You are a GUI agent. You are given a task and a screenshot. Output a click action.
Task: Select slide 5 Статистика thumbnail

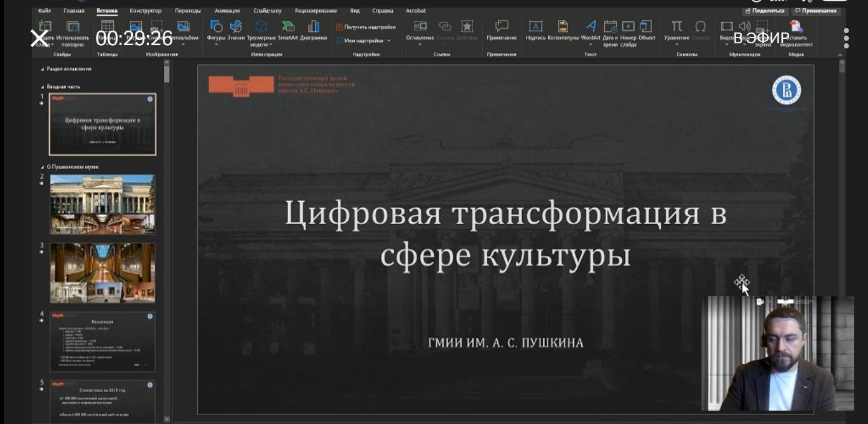coord(102,400)
